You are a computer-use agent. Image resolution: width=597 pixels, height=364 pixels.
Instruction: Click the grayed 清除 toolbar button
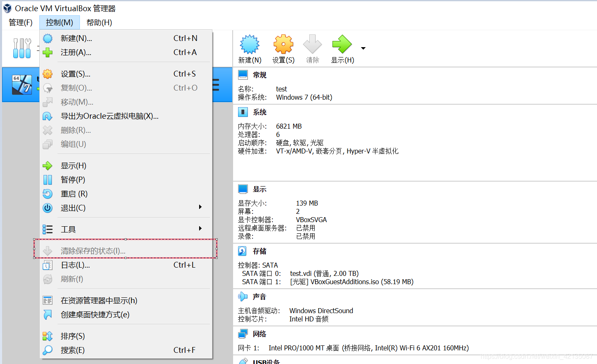pyautogui.click(x=313, y=49)
